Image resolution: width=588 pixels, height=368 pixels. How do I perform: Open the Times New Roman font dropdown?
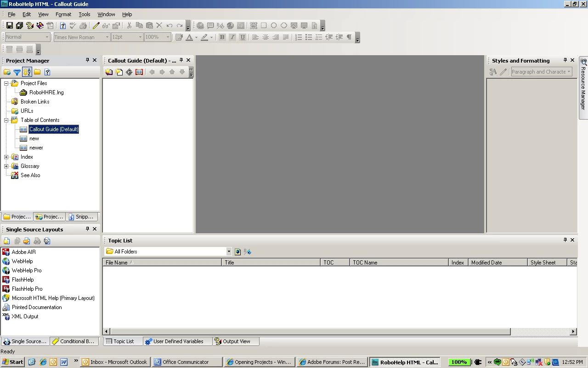[x=107, y=37]
